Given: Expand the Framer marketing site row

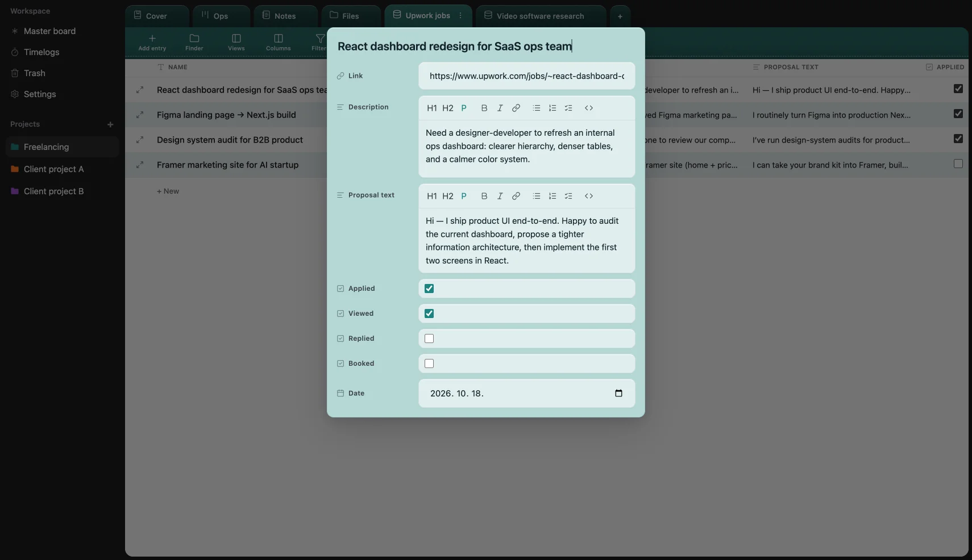Looking at the screenshot, I should pyautogui.click(x=140, y=165).
